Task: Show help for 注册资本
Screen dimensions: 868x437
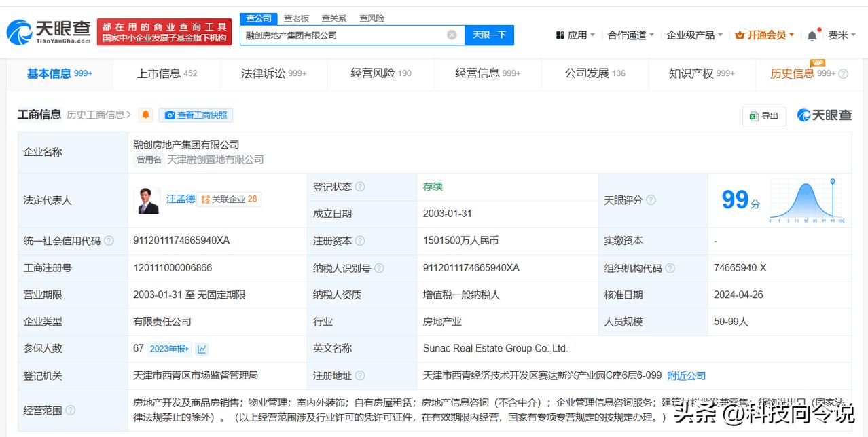Action: pyautogui.click(x=360, y=241)
